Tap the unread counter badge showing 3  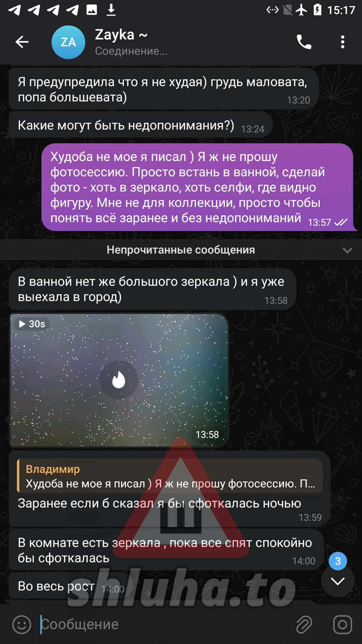click(338, 561)
